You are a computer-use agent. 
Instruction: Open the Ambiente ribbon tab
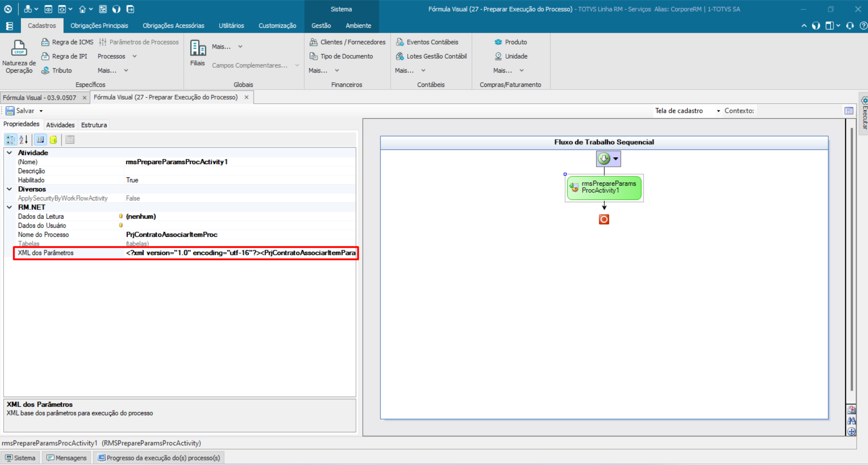tap(358, 26)
